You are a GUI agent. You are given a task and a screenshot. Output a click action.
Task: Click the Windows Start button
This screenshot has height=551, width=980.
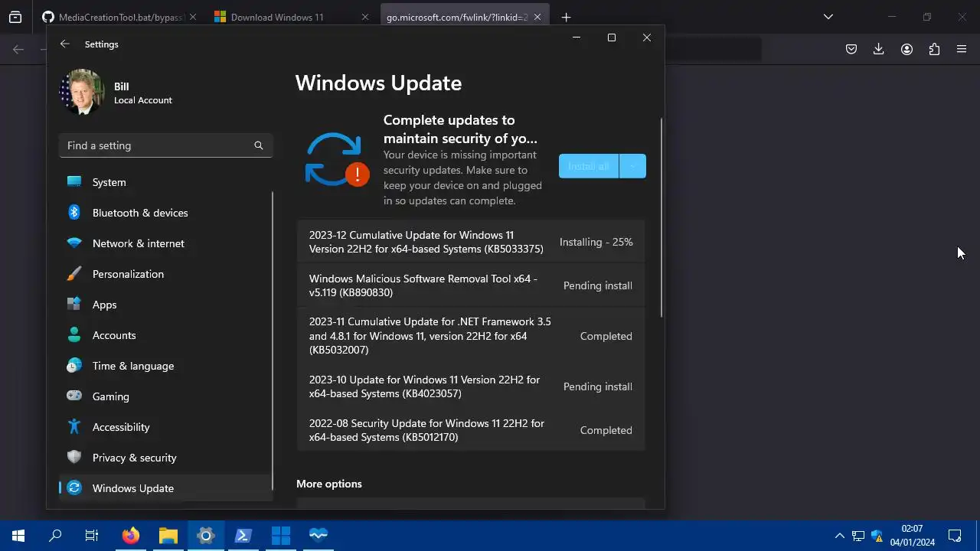[18, 536]
